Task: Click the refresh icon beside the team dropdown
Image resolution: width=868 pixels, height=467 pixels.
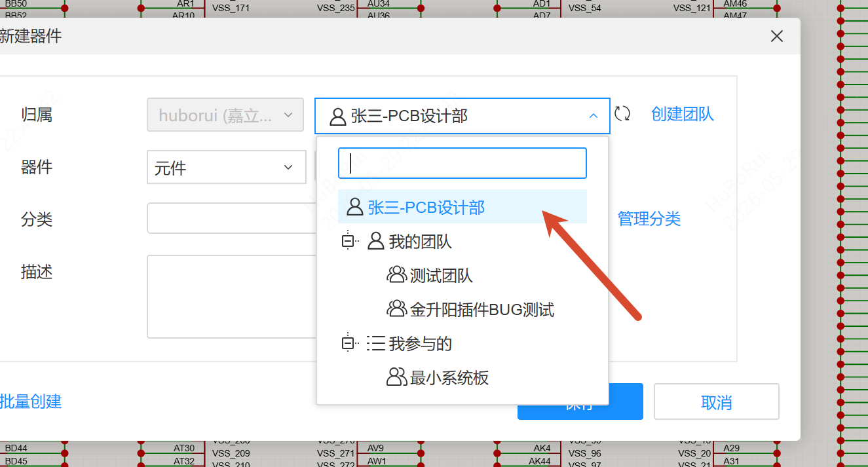Action: pos(622,114)
